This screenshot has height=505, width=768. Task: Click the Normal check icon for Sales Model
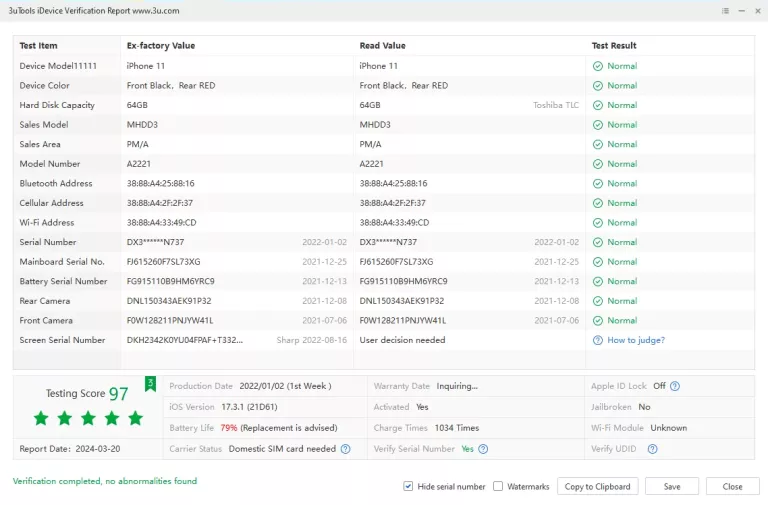[x=598, y=125]
